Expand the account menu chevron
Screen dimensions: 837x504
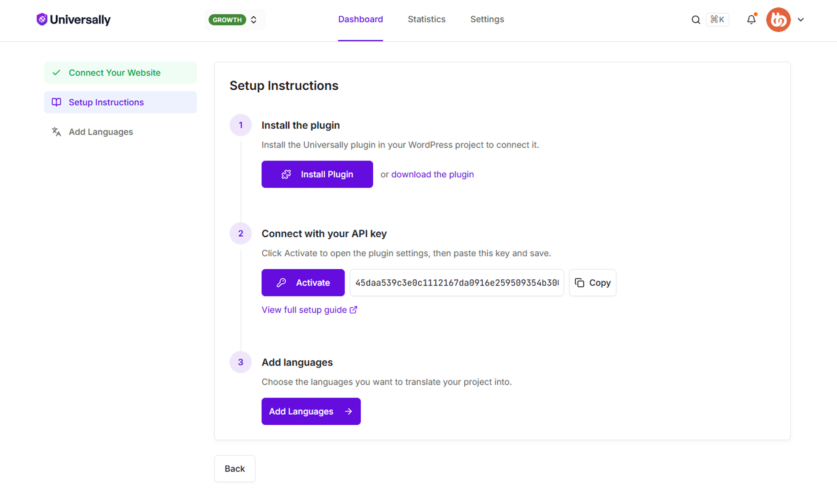[800, 20]
